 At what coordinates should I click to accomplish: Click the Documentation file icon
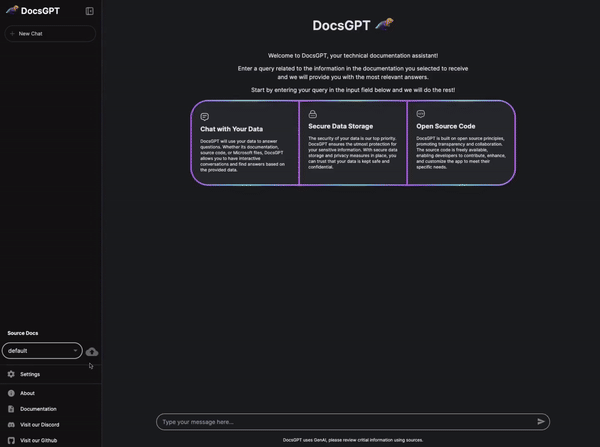[x=11, y=409]
